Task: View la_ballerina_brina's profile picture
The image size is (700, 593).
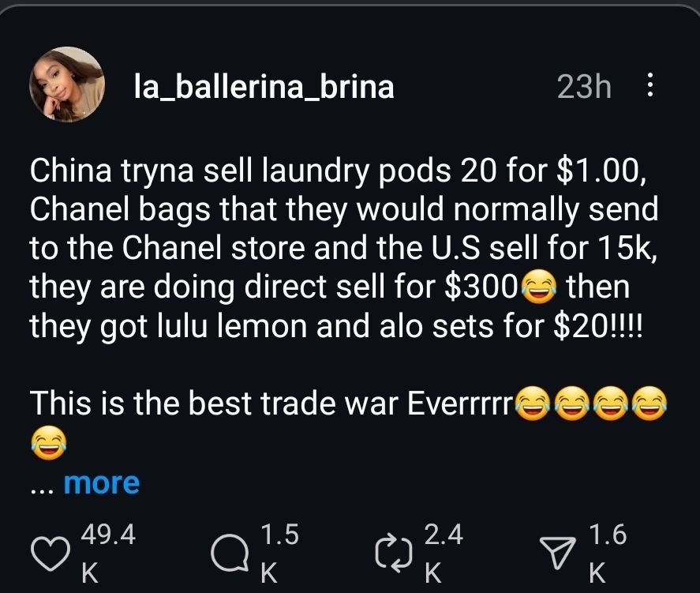Action: tap(67, 84)
